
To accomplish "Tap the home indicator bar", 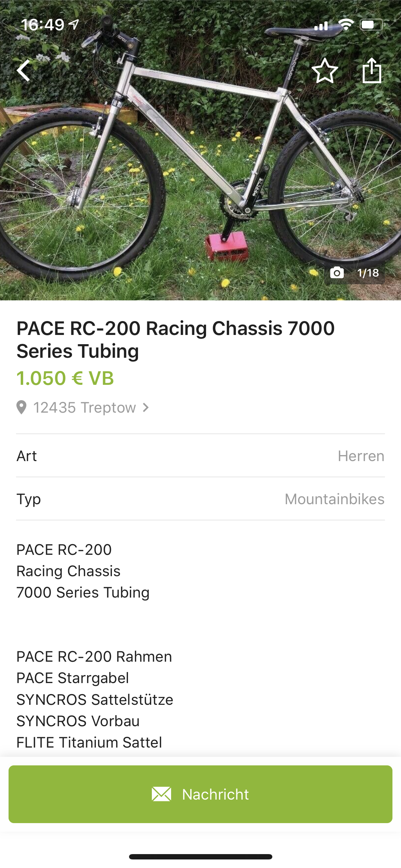I will pyautogui.click(x=200, y=857).
